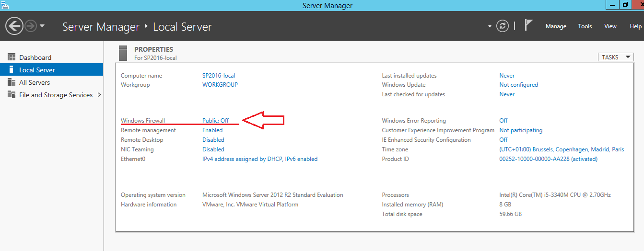Open the Help menu
This screenshot has width=644, height=251.
(635, 26)
